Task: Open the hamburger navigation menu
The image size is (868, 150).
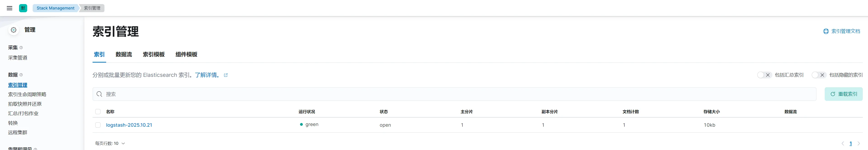Action: tap(10, 8)
